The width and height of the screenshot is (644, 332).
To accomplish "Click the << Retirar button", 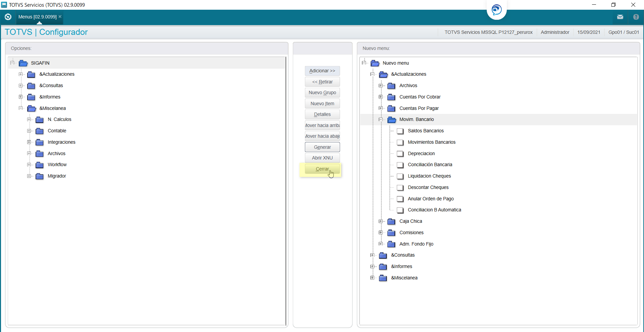I will point(322,82).
